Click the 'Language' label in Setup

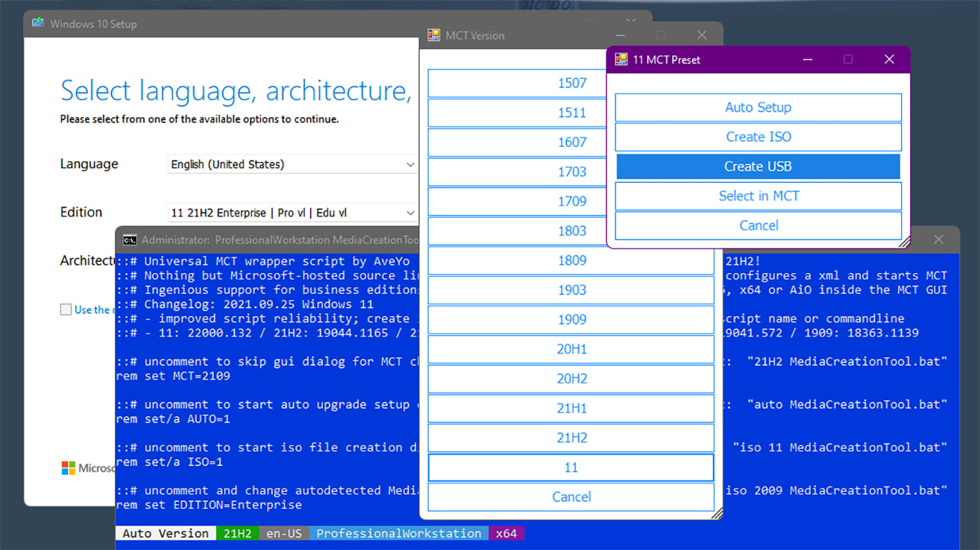click(89, 164)
